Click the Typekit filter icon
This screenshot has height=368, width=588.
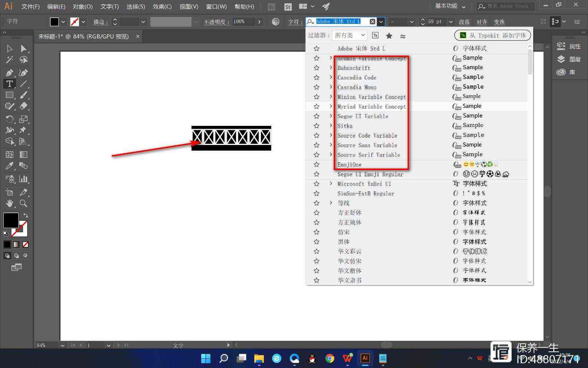click(x=375, y=35)
